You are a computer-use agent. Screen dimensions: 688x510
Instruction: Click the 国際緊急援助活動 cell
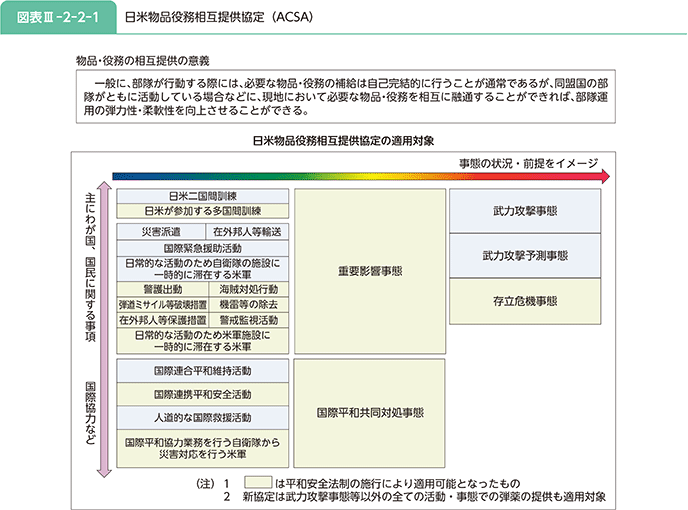pyautogui.click(x=203, y=248)
